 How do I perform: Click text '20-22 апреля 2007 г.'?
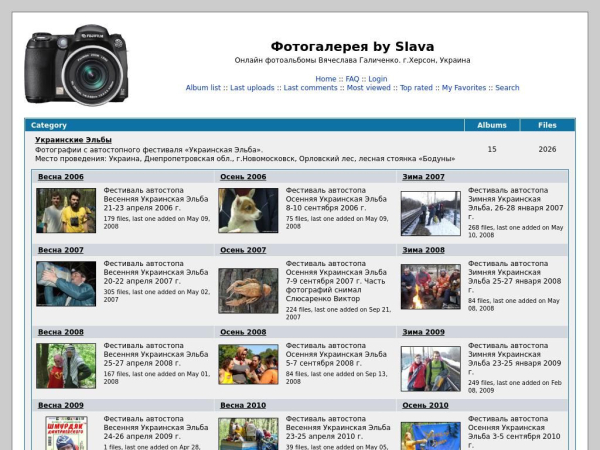(142, 281)
